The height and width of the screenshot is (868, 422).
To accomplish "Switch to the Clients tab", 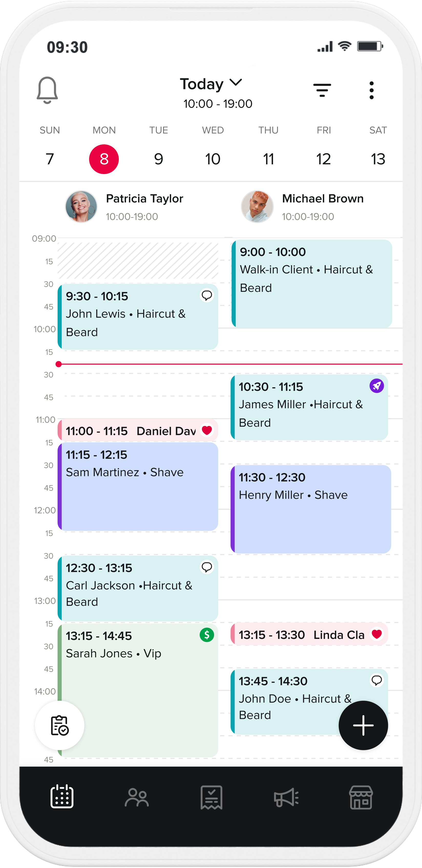I will coord(136,797).
